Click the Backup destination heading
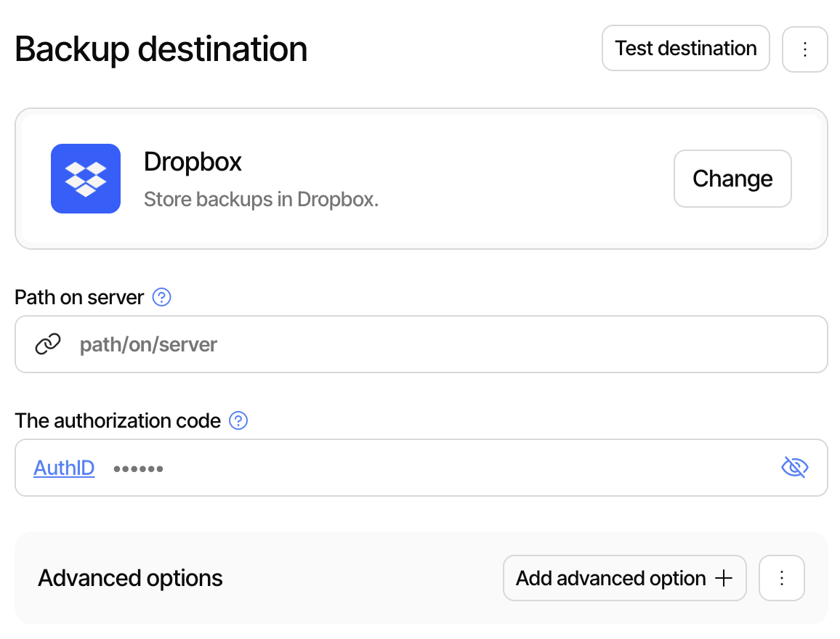 pyautogui.click(x=161, y=48)
